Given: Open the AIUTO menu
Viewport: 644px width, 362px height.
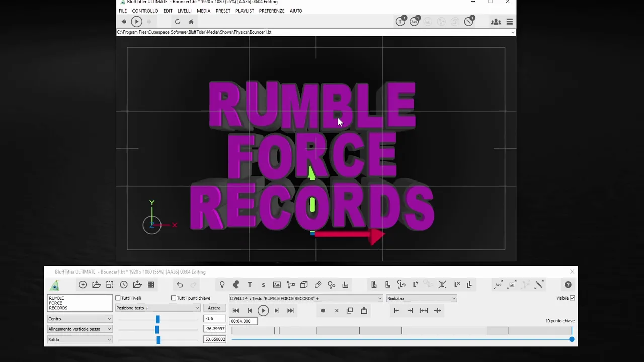Looking at the screenshot, I should click(296, 11).
